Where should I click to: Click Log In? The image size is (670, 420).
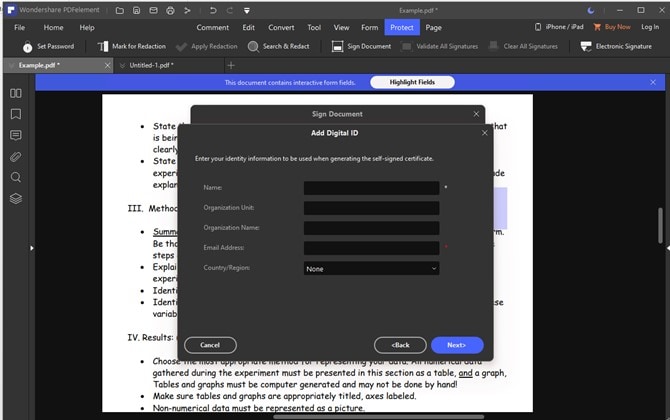coord(650,27)
